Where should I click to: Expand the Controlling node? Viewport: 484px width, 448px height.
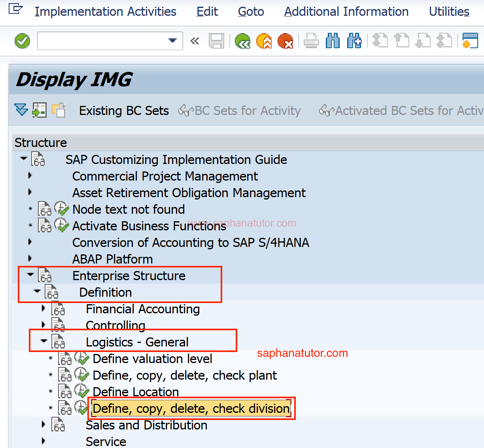click(x=43, y=325)
